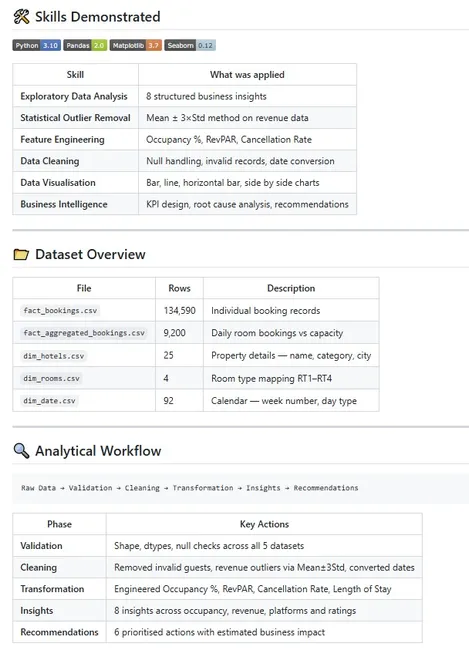Click the 92 rows value for dim_date

pyautogui.click(x=168, y=400)
